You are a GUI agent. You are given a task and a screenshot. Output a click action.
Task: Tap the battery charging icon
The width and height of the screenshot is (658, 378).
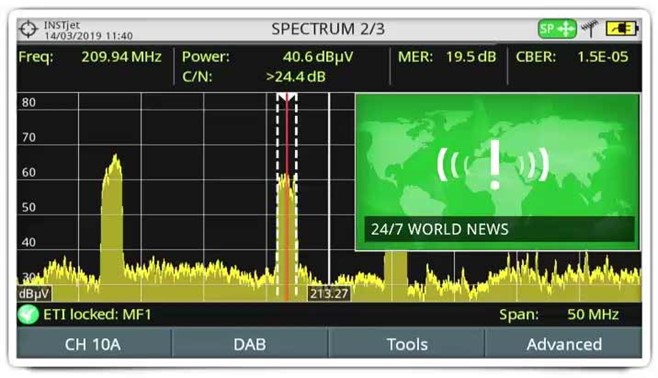coord(622,29)
